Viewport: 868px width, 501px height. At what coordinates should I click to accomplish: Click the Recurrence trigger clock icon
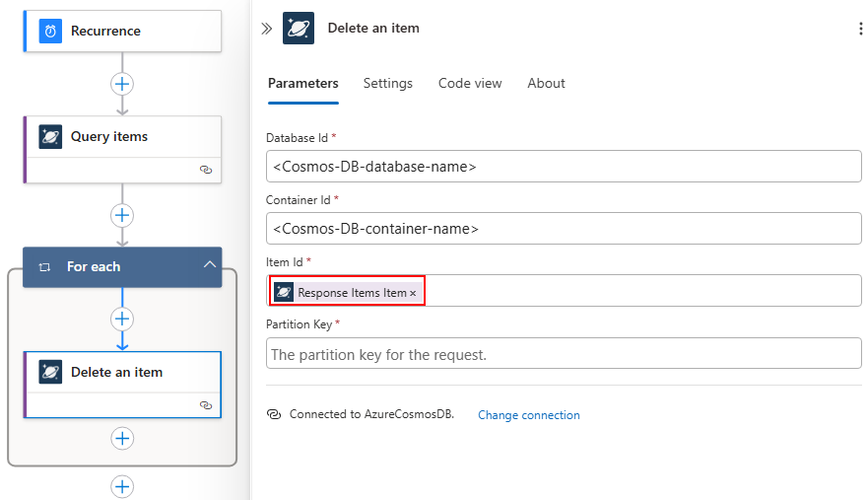pyautogui.click(x=50, y=32)
